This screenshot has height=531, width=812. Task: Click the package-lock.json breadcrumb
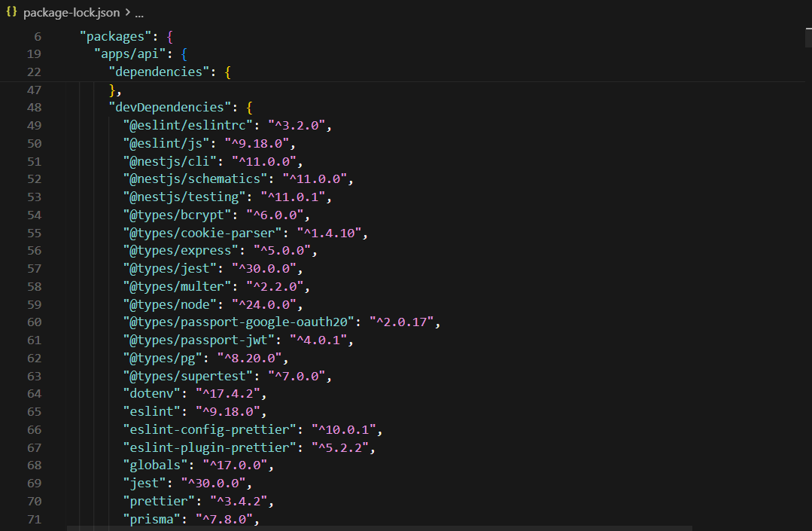(x=71, y=13)
